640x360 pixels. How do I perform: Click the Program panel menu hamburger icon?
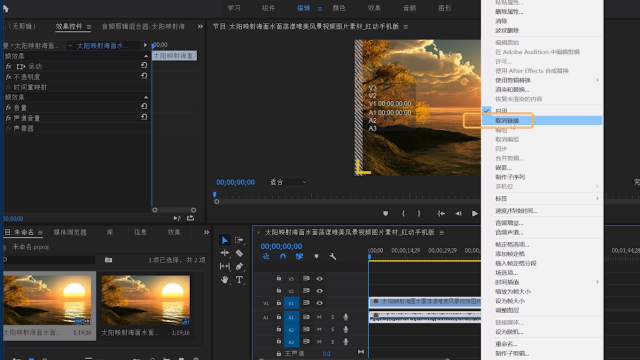pyautogui.click(x=405, y=27)
